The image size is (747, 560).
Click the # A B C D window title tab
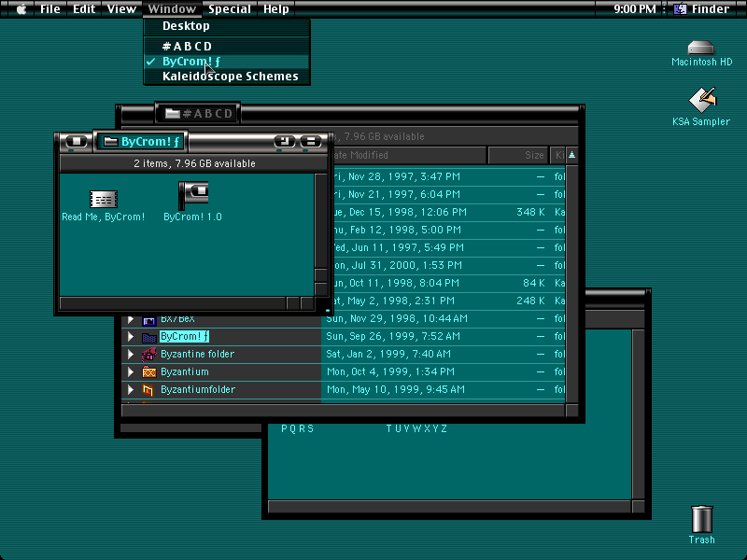pos(198,113)
